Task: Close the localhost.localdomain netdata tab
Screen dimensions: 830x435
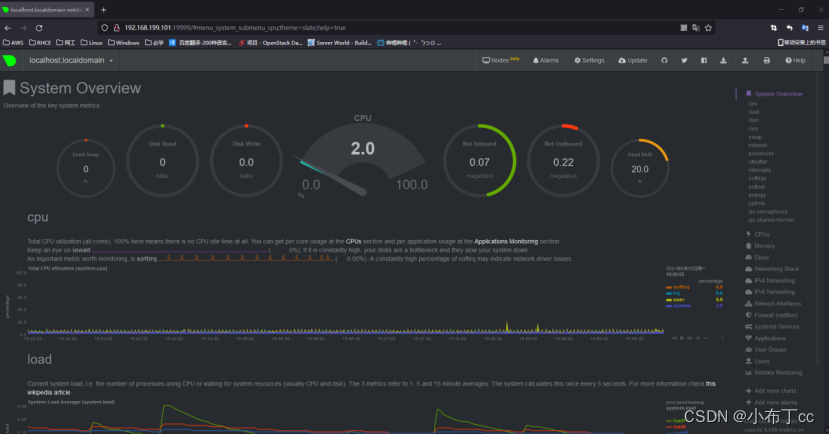Action: click(x=87, y=10)
